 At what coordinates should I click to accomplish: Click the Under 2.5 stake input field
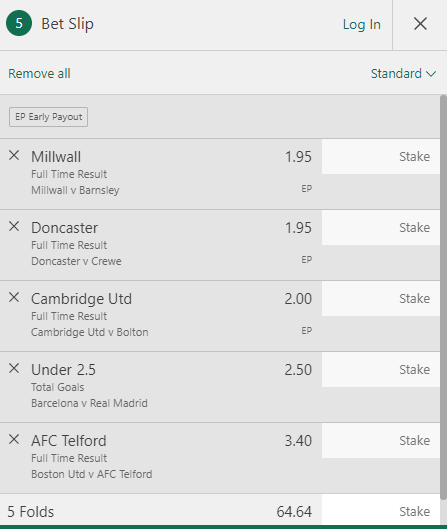click(x=381, y=370)
